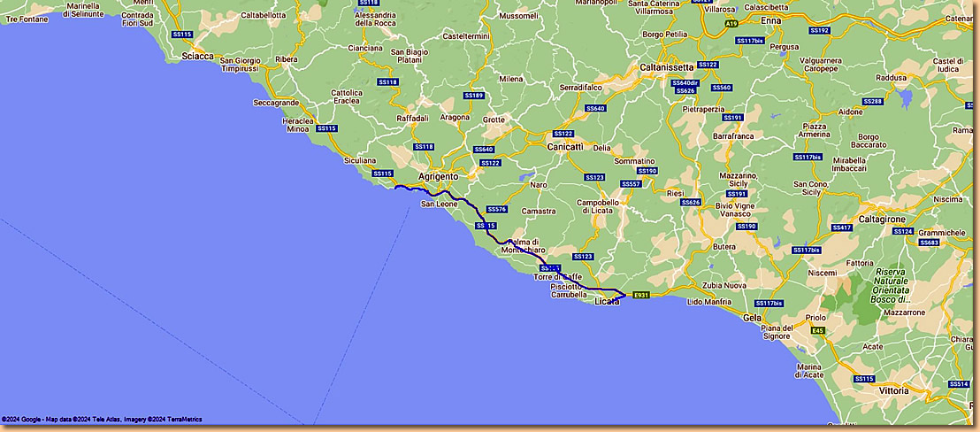Select the SS557 road shield
980x432 pixels.
pyautogui.click(x=630, y=184)
